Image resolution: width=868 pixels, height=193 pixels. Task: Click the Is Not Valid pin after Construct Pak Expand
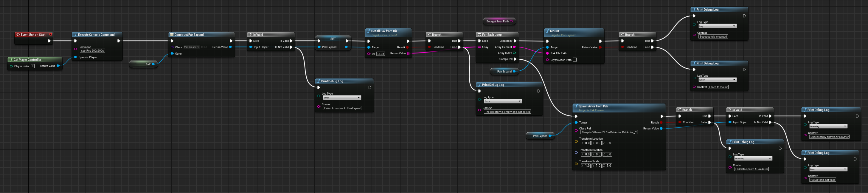click(291, 47)
